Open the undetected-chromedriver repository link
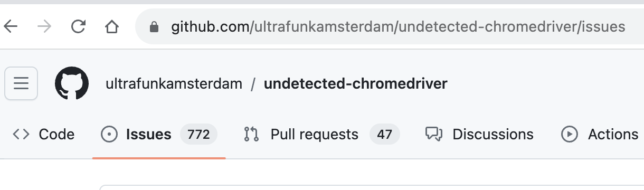Viewport: 644px width, 190px height. (x=356, y=83)
